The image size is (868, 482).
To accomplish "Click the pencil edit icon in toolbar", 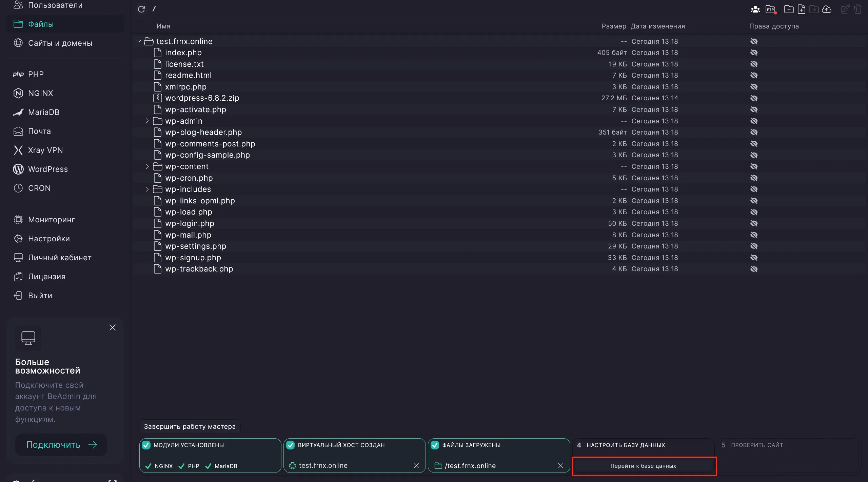I will click(x=845, y=9).
